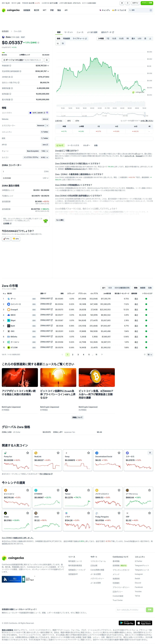Click the bearish thumbs-down 23% vote button
Screen dimensions: 155x644
point(16,239)
